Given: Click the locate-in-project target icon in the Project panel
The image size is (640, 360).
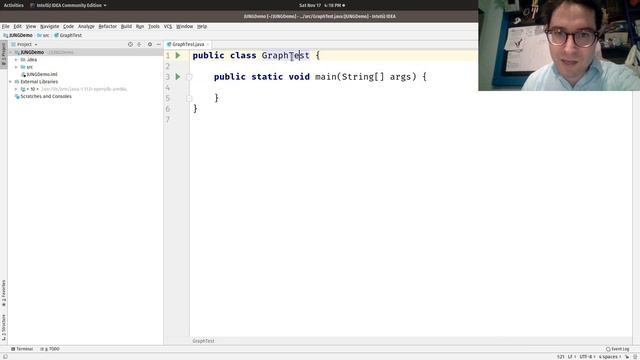Looking at the screenshot, I should (130, 44).
